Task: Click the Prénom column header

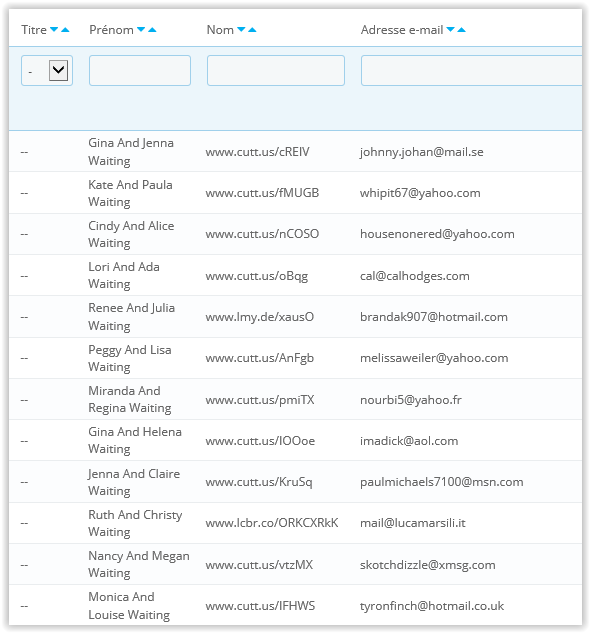Action: [x=111, y=30]
